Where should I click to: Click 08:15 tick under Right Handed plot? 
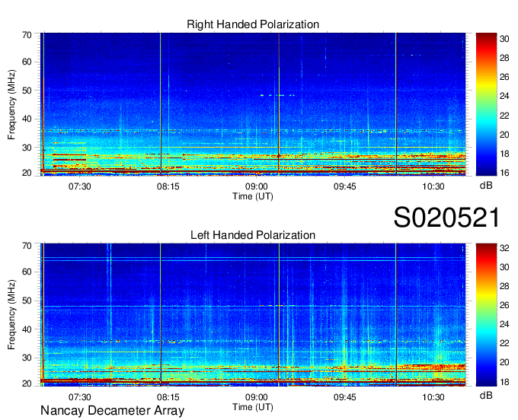pos(168,186)
